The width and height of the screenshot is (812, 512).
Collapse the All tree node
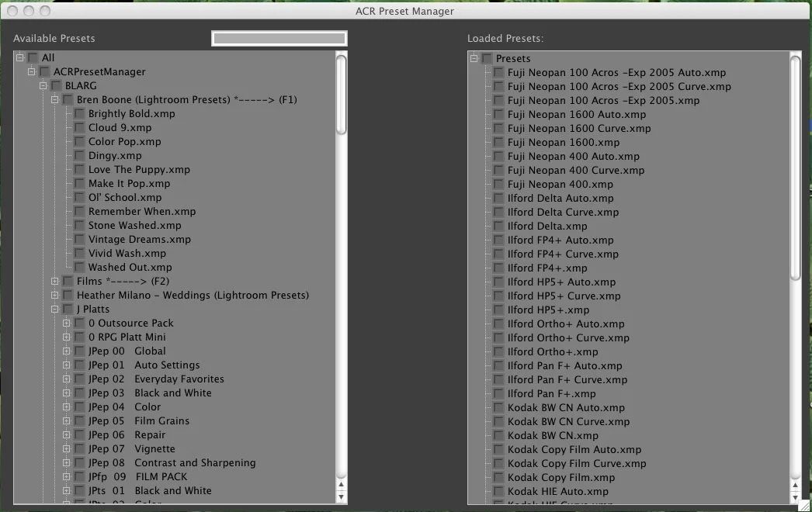19,57
